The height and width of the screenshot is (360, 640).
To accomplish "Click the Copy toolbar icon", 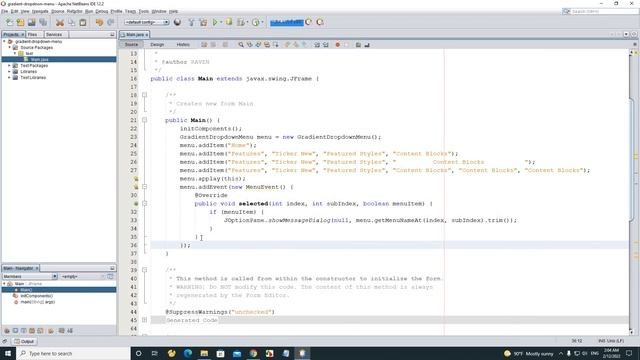I will coord(71,22).
